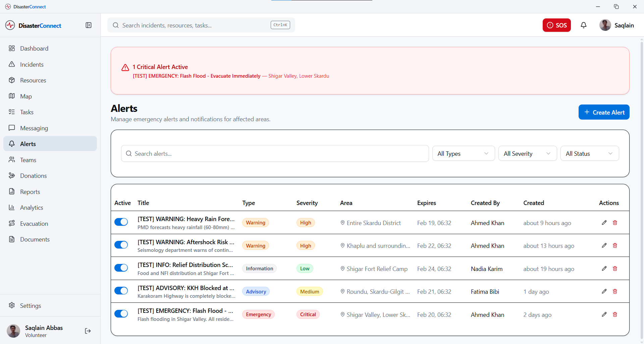
Task: Open the Alerts section in the sidebar
Action: 28,144
